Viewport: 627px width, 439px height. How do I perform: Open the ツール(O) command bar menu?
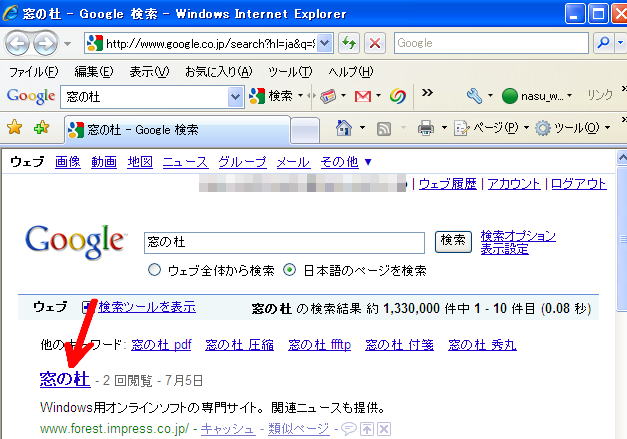point(573,128)
